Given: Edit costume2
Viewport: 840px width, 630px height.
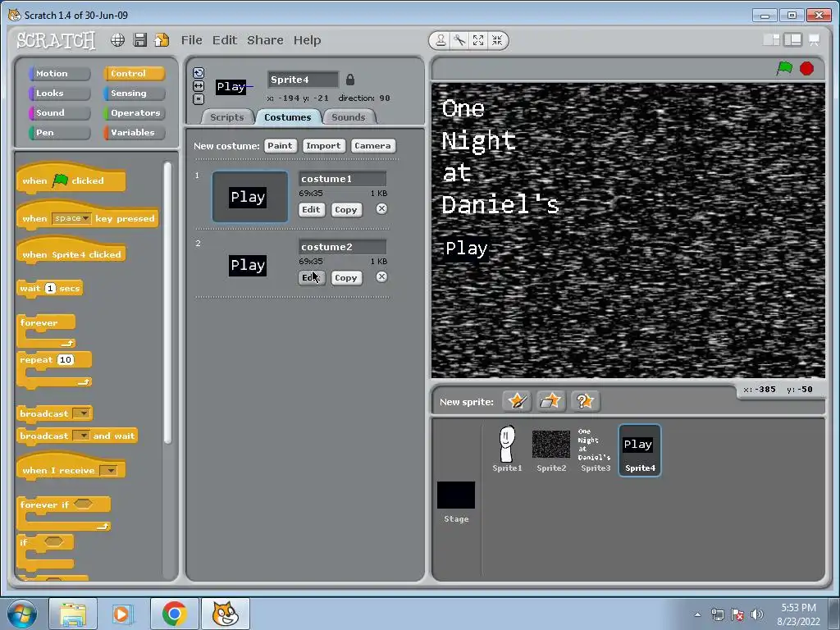Looking at the screenshot, I should click(x=311, y=277).
